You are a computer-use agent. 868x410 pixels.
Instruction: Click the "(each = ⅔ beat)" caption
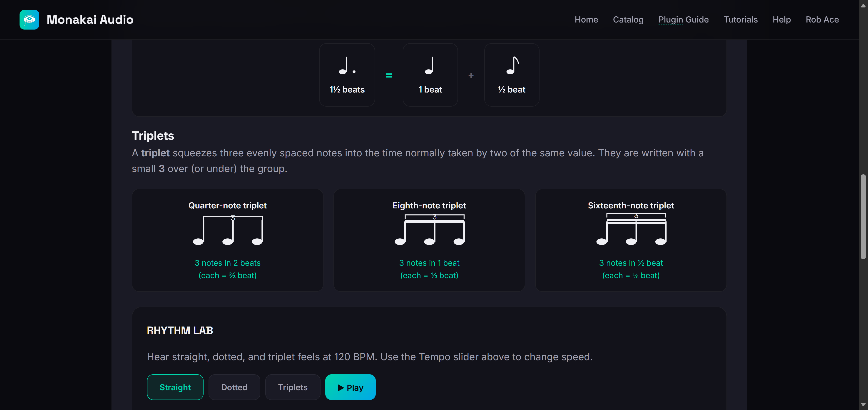[x=227, y=275]
